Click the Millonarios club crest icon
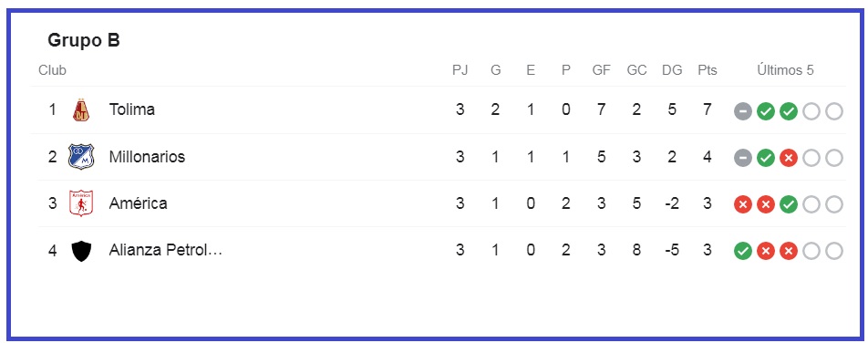This screenshot has height=343, width=868. click(x=81, y=157)
